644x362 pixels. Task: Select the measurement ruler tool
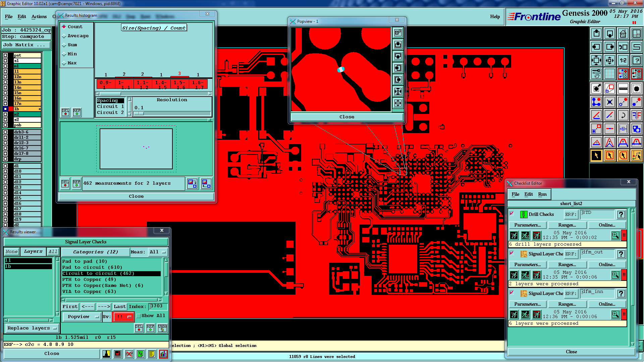tap(623, 88)
